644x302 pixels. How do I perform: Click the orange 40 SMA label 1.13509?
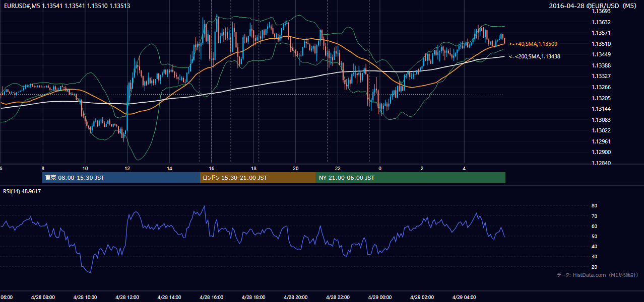tap(533, 44)
